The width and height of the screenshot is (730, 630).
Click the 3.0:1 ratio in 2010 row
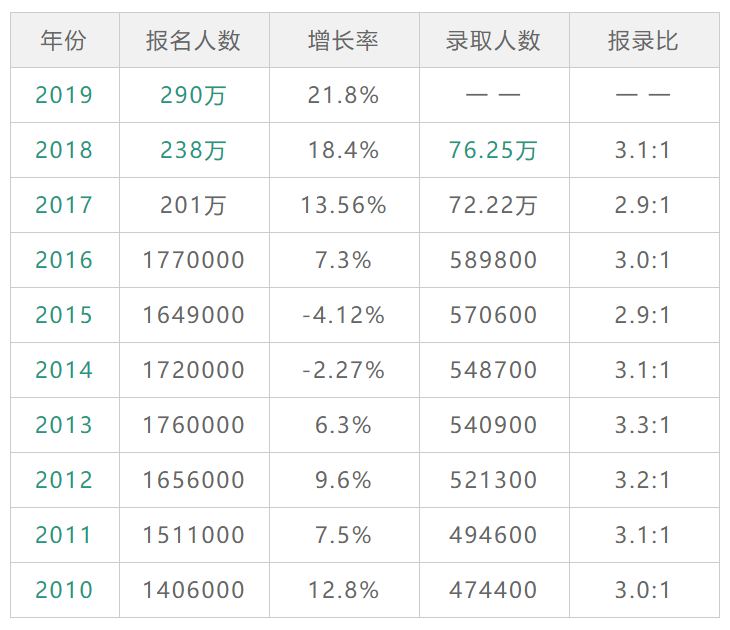point(643,589)
